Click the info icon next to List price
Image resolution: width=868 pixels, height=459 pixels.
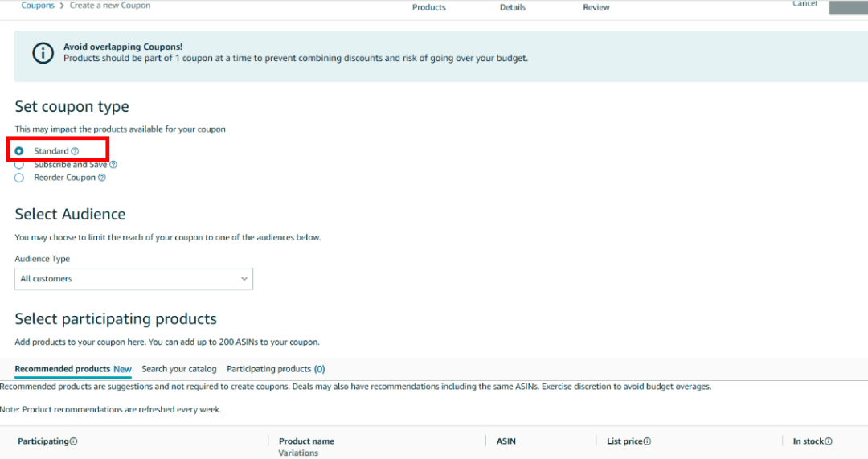(x=647, y=441)
